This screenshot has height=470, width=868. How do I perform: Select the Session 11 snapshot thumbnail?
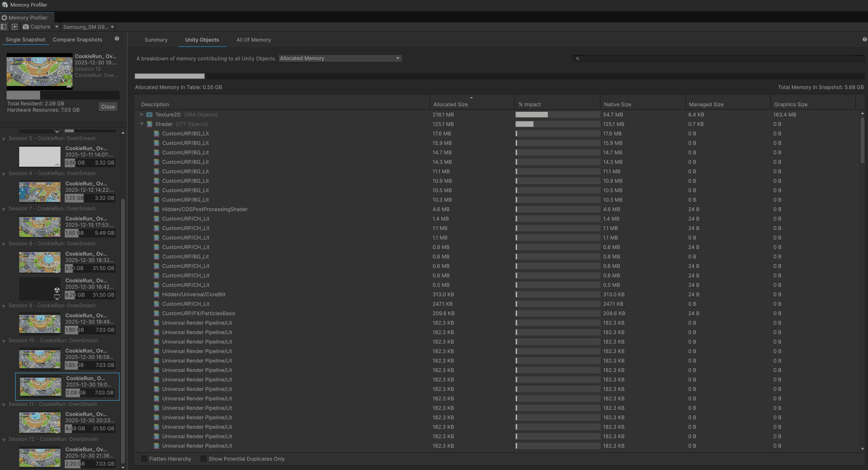pos(40,422)
